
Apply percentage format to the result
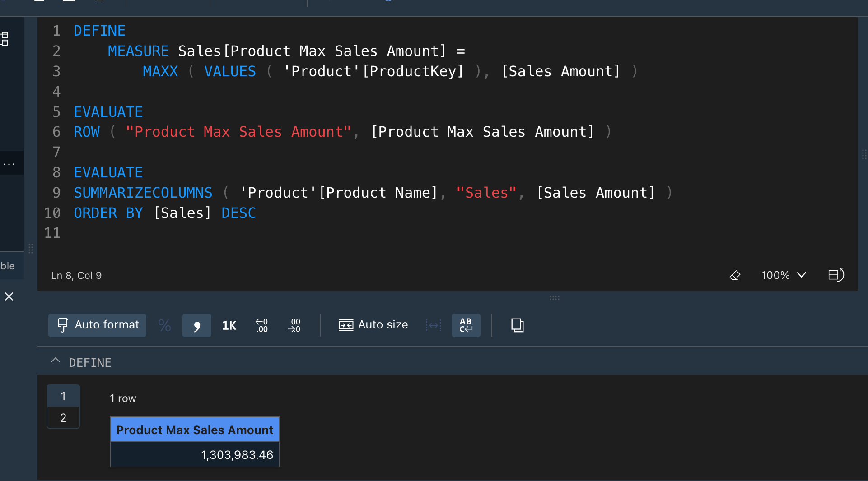164,325
